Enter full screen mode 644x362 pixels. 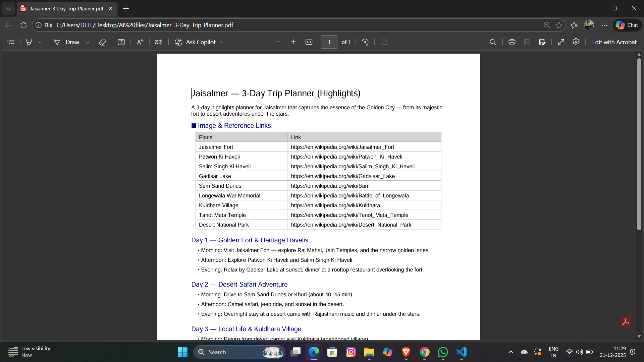tap(561, 42)
